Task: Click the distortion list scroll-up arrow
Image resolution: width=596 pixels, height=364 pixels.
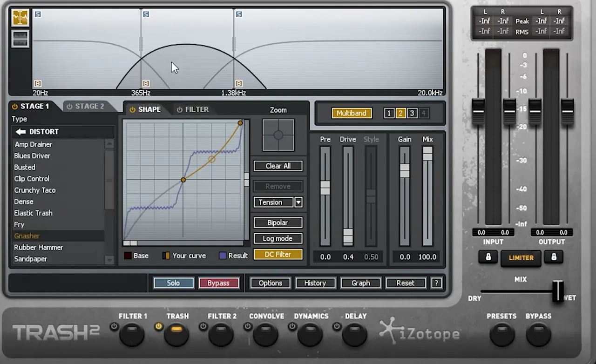Action: pyautogui.click(x=109, y=144)
